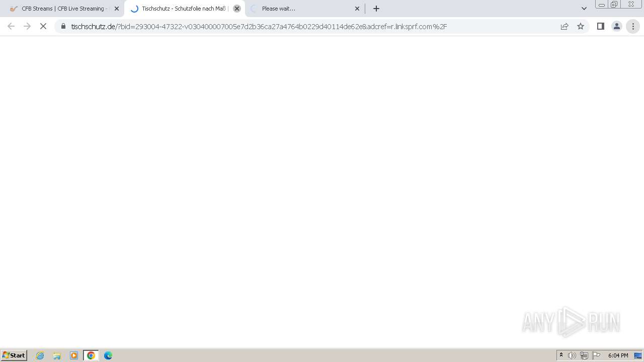Viewport: 644px width, 362px height.
Task: Toggle the browser side panel
Action: point(600,26)
